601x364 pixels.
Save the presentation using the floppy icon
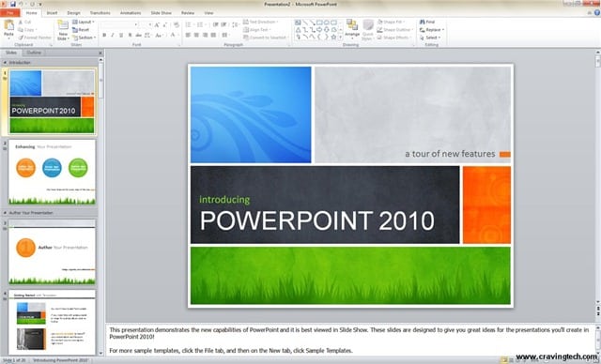click(12, 4)
